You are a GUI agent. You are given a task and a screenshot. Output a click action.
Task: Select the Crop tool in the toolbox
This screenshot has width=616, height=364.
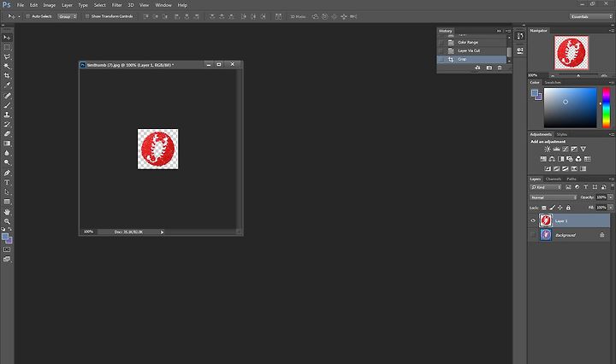pos(7,76)
